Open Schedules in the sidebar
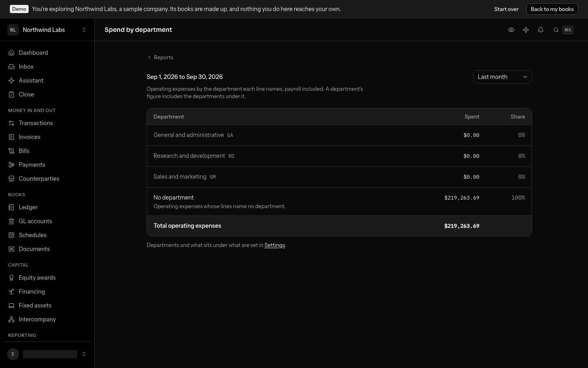 [x=47, y=235]
